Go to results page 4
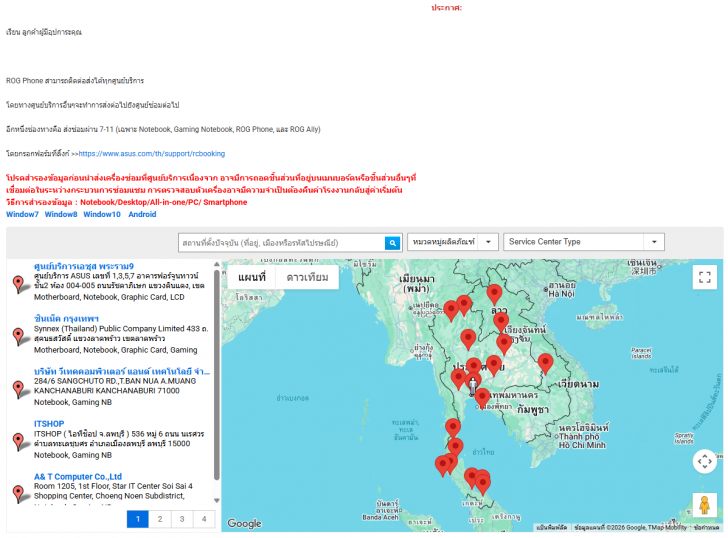The image size is (728, 538). (204, 519)
